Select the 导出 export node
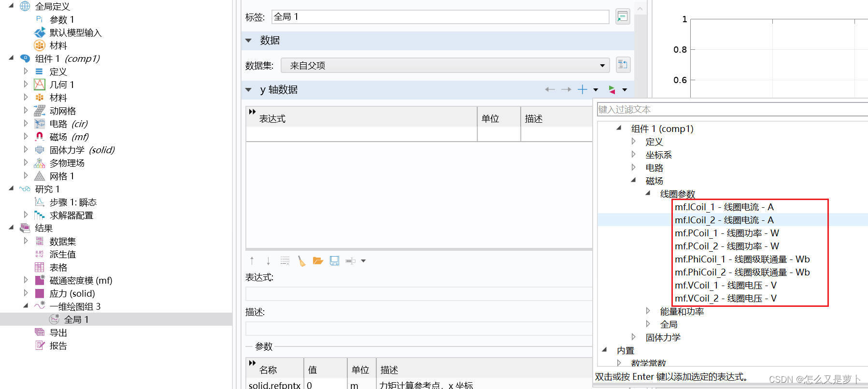 coord(58,332)
